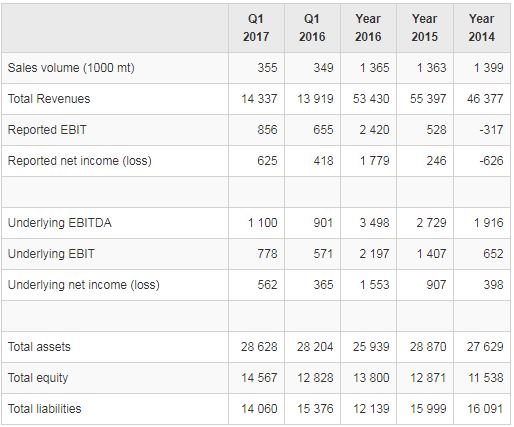Click the 3 498 Underlying EBITDA cell
This screenshot has width=514, height=427.
pyautogui.click(x=374, y=223)
